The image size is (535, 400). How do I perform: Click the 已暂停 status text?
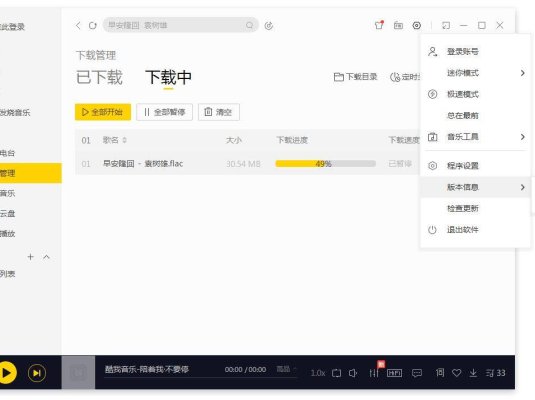click(400, 164)
